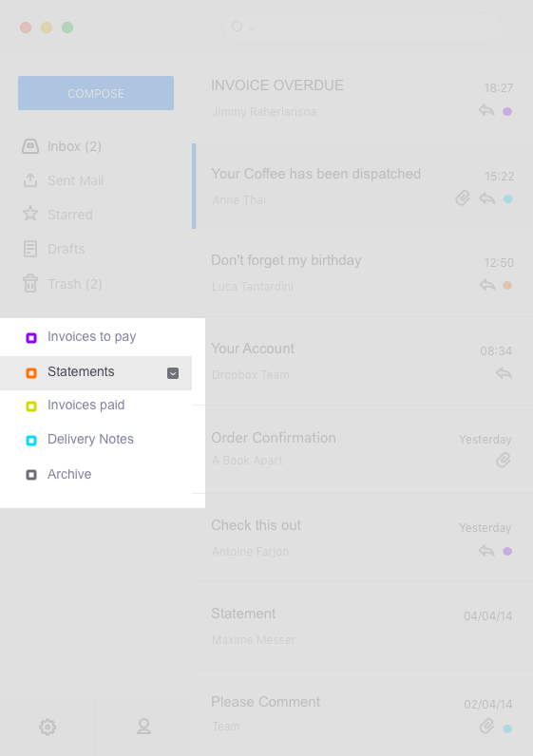Click the 18:27 timestamp
The image size is (533, 756).
499,87
